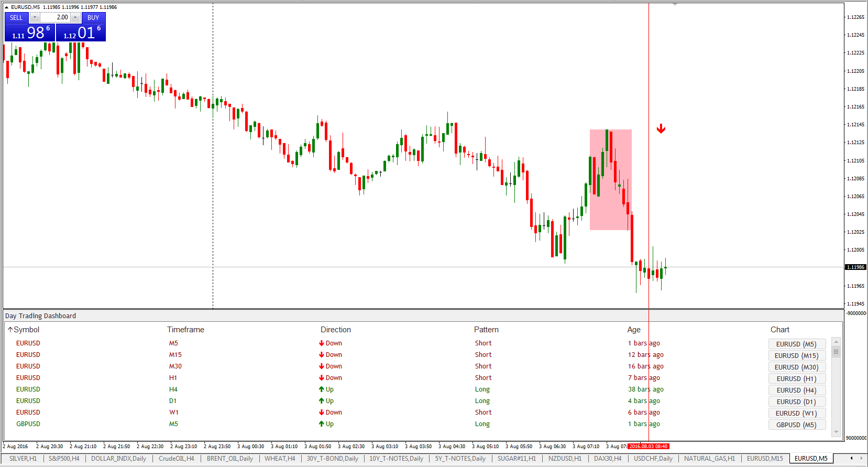The image size is (868, 467).
Task: Click the dashboard scrollbar up arrow
Action: (x=836, y=342)
